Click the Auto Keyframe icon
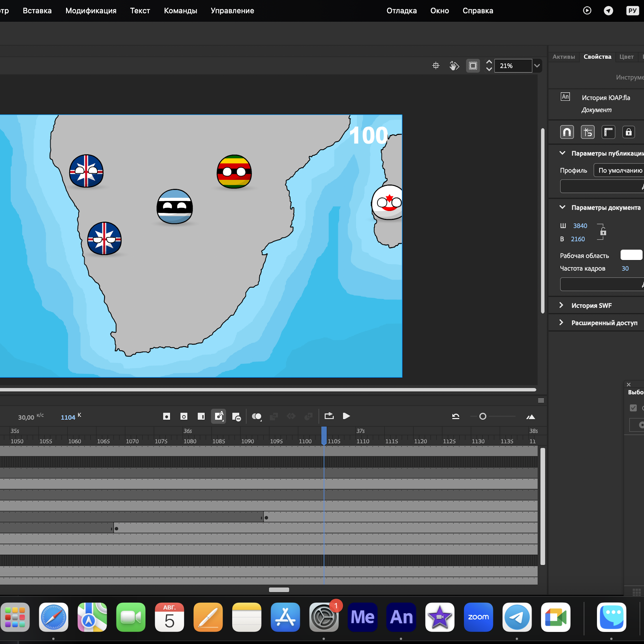The image size is (644, 644). (x=218, y=416)
